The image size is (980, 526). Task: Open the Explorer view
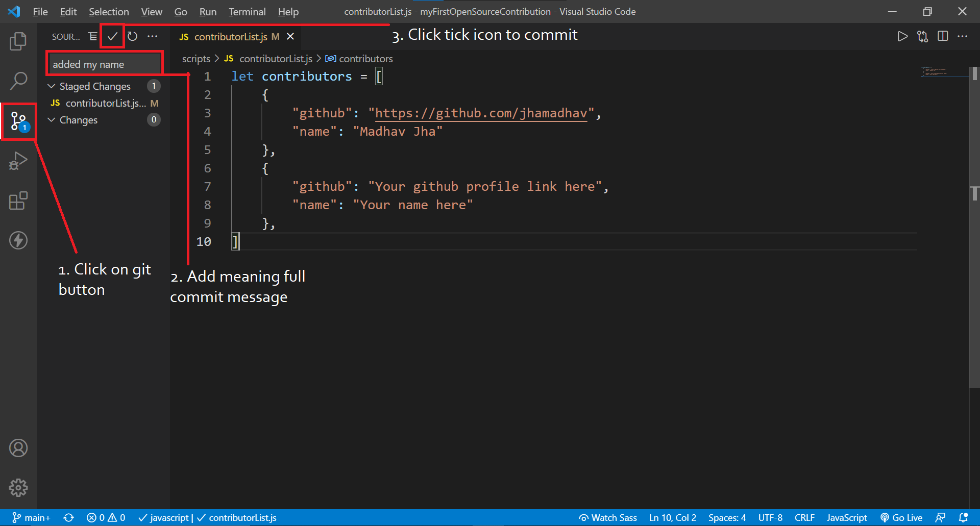(18, 41)
